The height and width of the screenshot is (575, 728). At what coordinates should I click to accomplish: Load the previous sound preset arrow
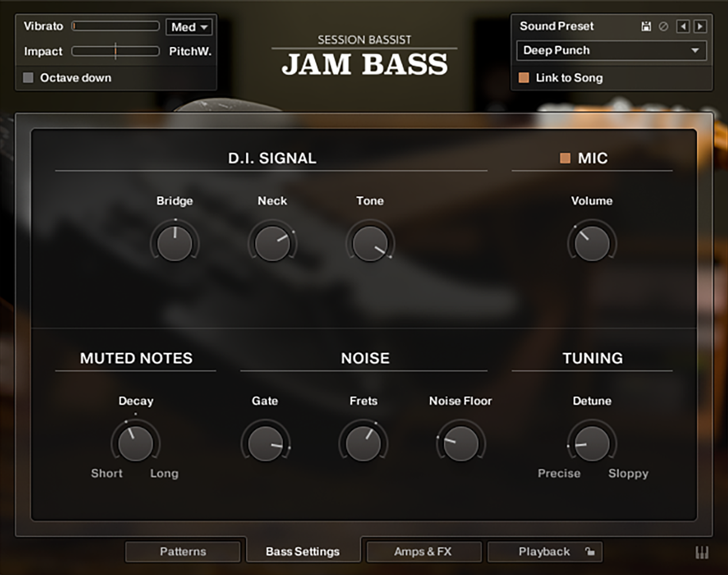click(682, 26)
